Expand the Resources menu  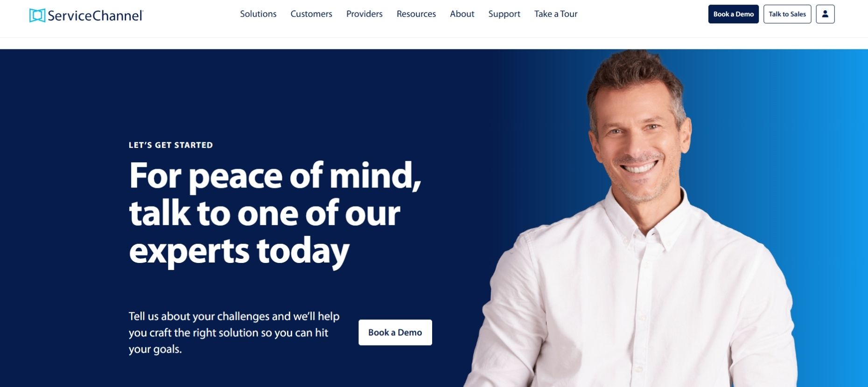coord(416,14)
